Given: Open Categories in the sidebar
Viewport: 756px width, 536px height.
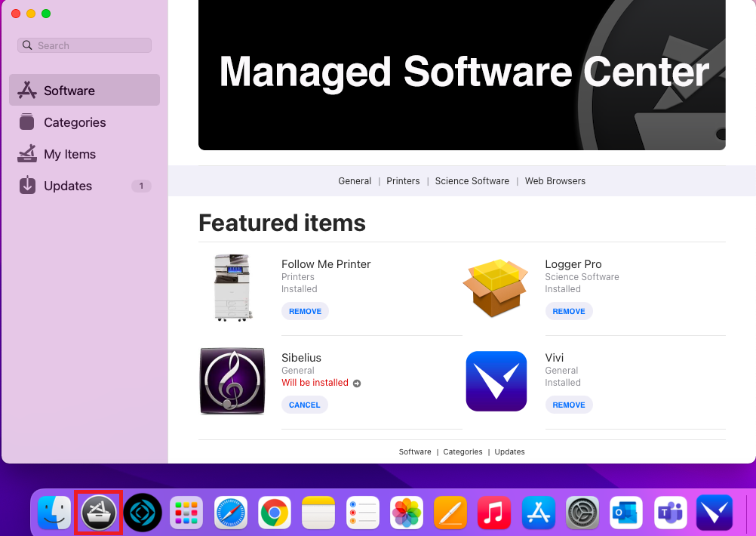Looking at the screenshot, I should [x=85, y=122].
